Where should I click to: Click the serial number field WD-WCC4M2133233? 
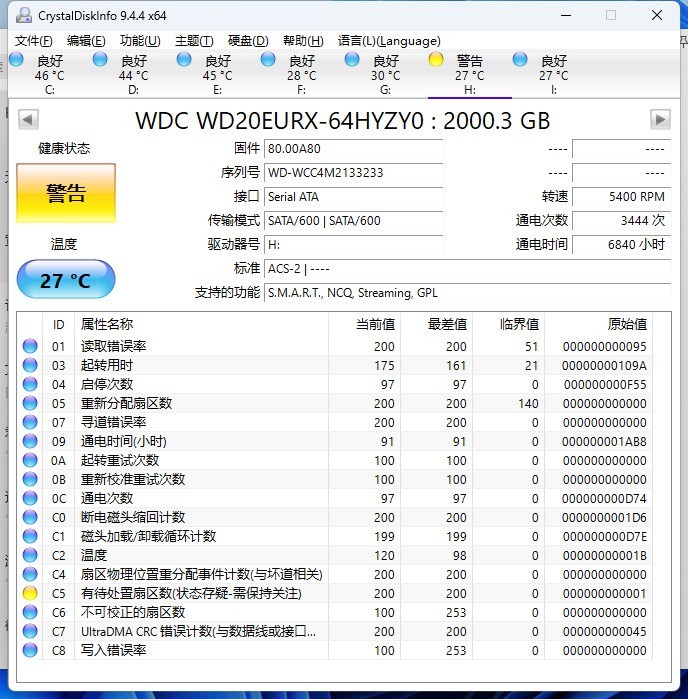[x=354, y=173]
